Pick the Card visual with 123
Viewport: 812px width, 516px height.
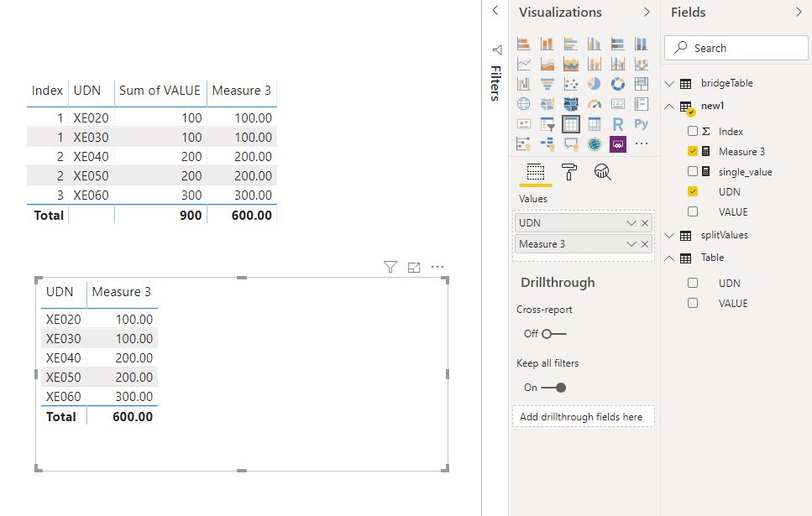point(618,104)
